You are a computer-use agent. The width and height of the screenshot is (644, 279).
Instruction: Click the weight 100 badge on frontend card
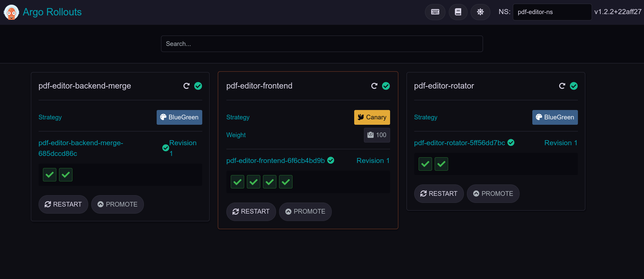377,135
